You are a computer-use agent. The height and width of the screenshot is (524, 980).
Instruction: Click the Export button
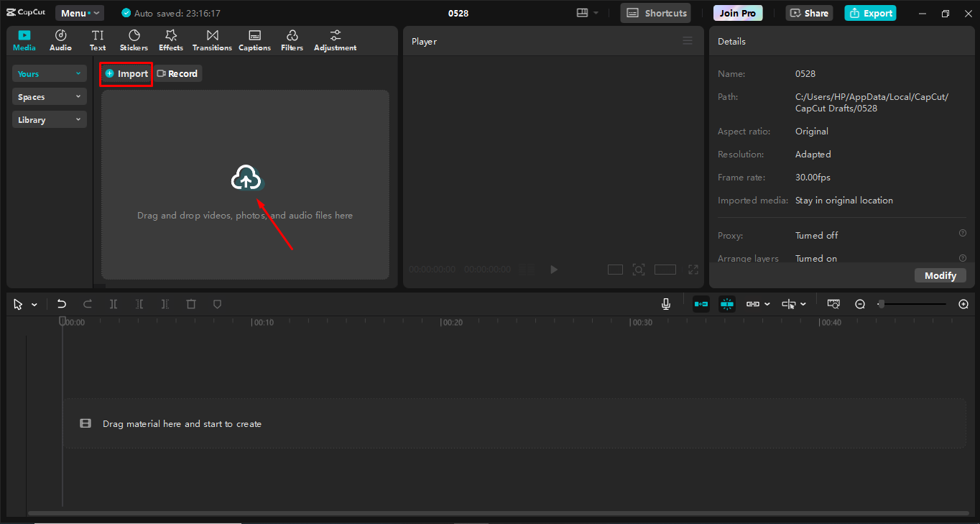pyautogui.click(x=870, y=12)
